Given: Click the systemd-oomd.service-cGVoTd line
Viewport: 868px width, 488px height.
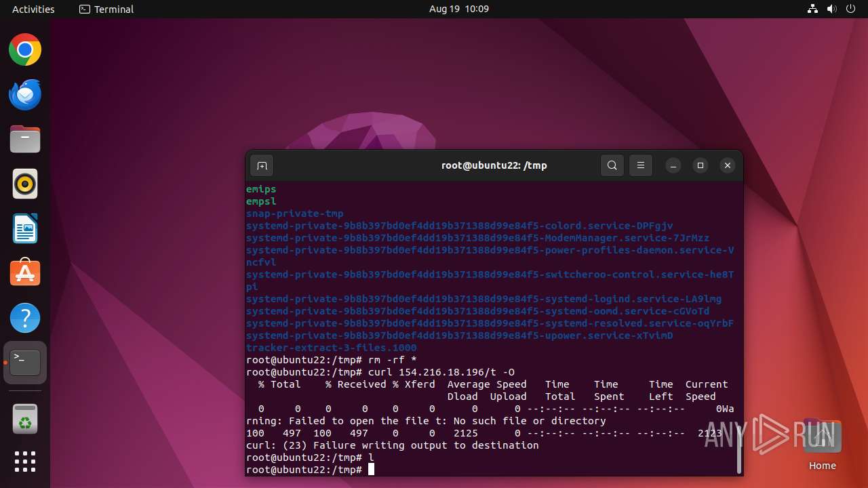Looking at the screenshot, I should tap(477, 311).
